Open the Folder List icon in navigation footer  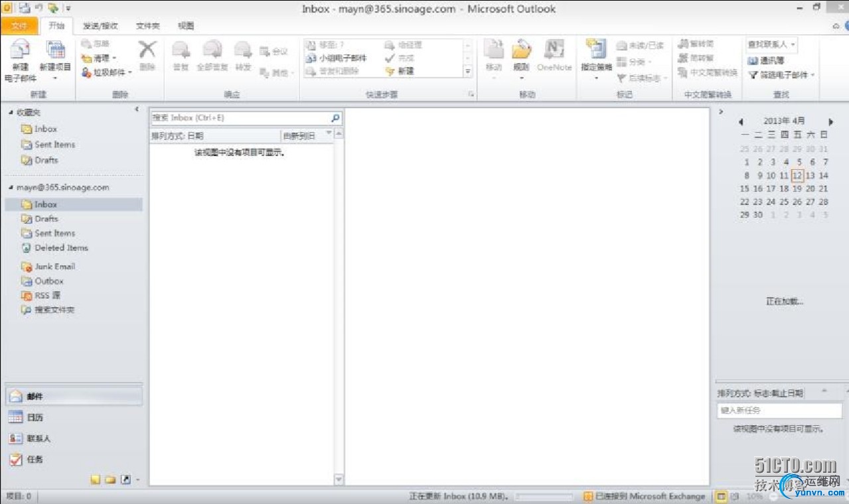(110, 479)
